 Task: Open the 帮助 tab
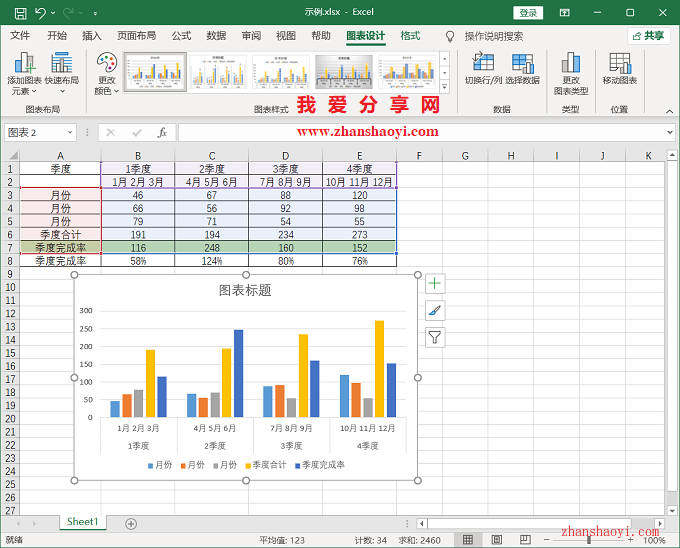321,36
